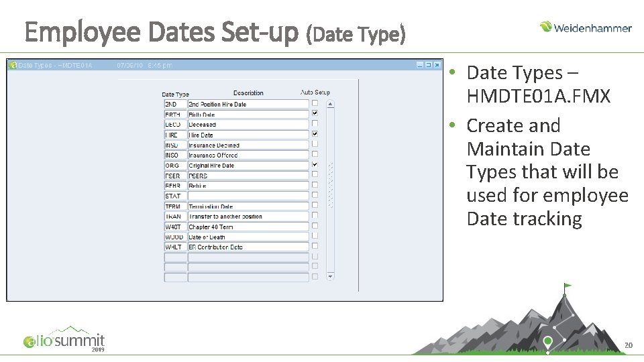Click the empty description field for STAT
The height and width of the screenshot is (362, 644).
248,196
